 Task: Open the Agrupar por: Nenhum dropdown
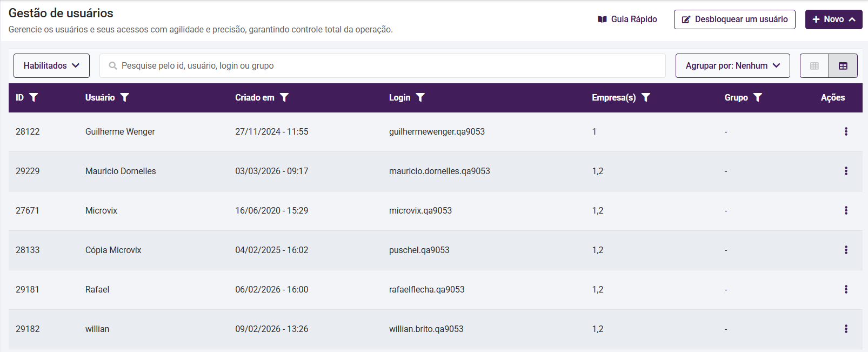pos(732,66)
